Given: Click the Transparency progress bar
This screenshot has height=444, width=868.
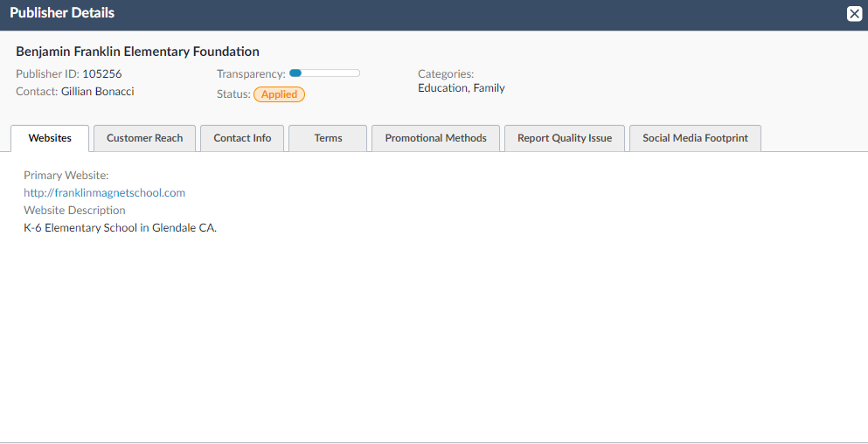Looking at the screenshot, I should point(324,73).
